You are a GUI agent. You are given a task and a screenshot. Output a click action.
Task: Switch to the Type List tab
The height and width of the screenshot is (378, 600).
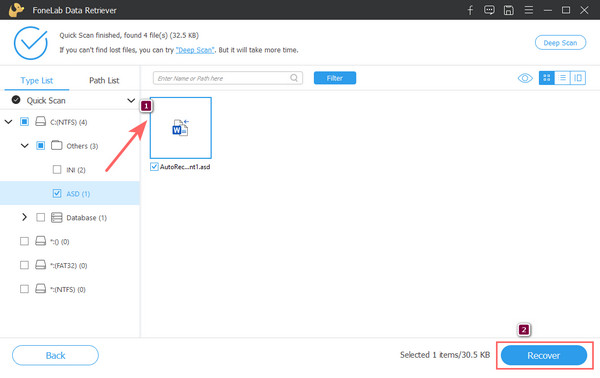coord(37,80)
